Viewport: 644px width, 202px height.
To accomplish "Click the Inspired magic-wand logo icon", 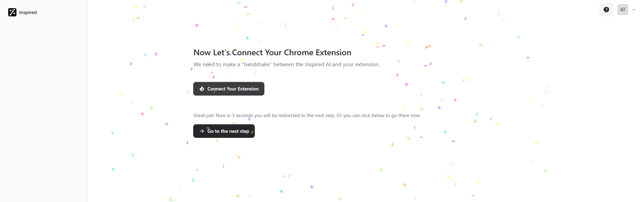I will (12, 12).
